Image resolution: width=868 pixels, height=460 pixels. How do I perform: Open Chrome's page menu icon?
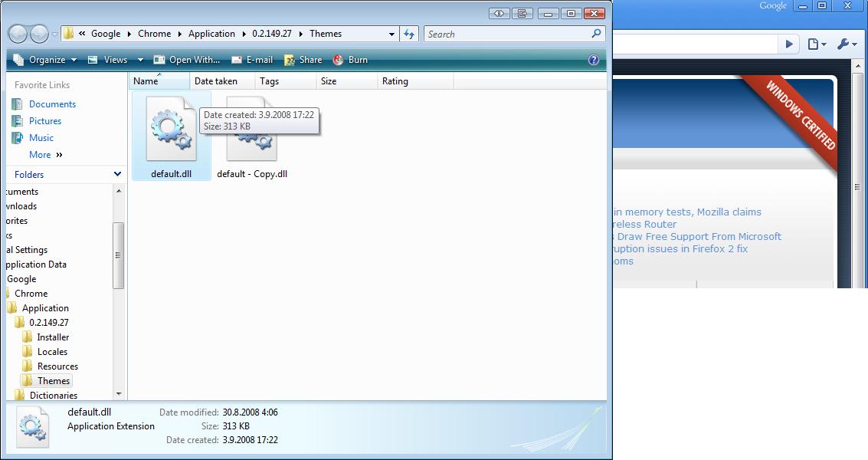(817, 44)
